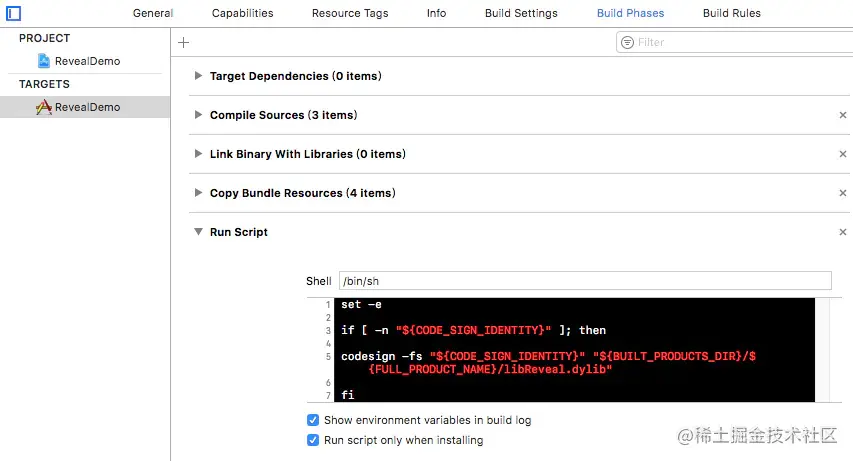Image resolution: width=853 pixels, height=461 pixels.
Task: Delete the Link Binary With Libraries phase
Action: 843,154
